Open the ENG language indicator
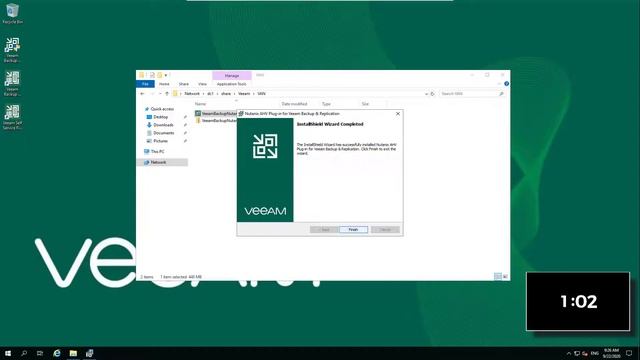The image size is (640, 360). click(x=595, y=353)
